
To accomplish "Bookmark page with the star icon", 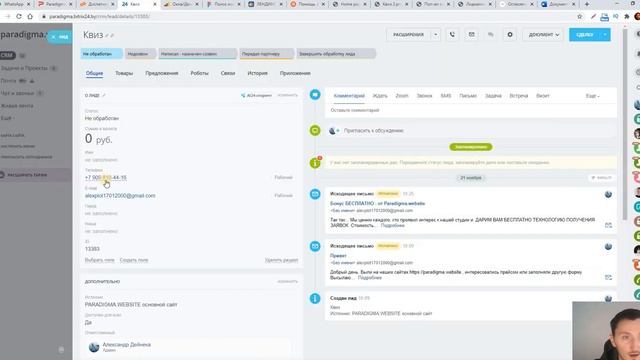I will tap(580, 16).
